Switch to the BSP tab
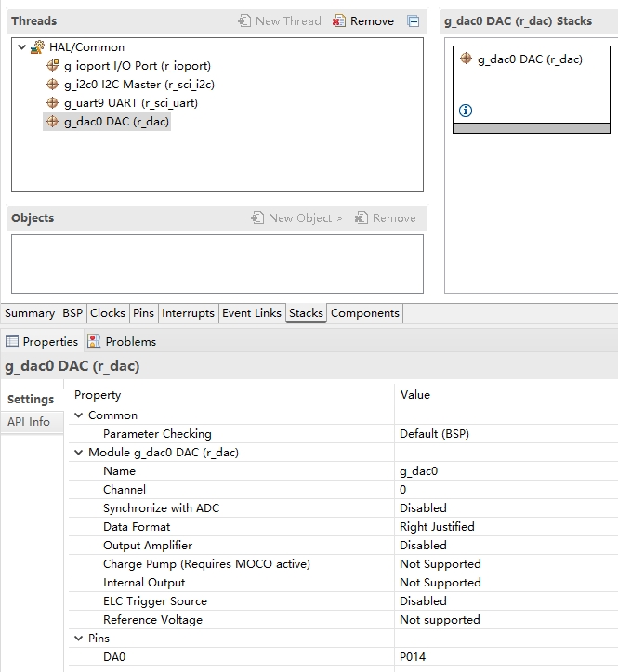This screenshot has height=672, width=618. 72,313
